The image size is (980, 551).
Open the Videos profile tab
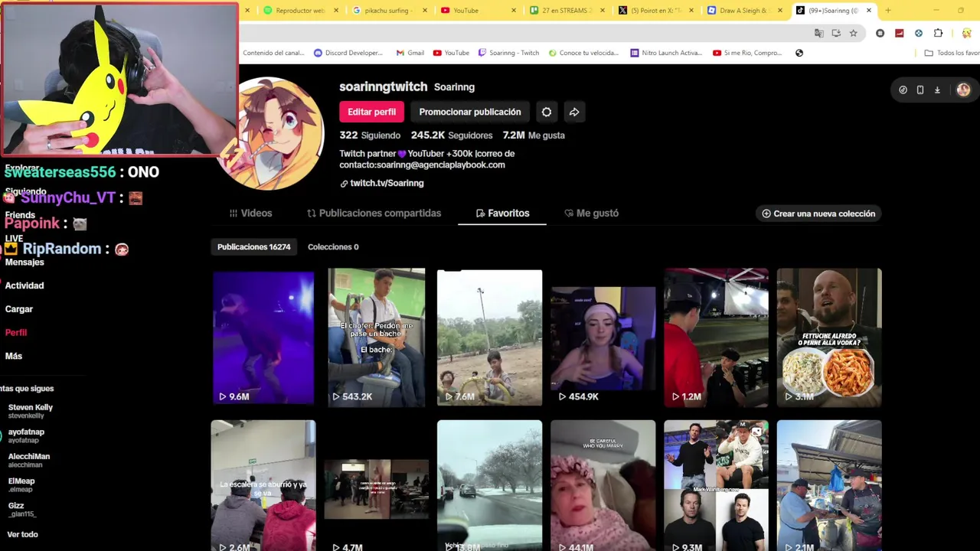(250, 213)
